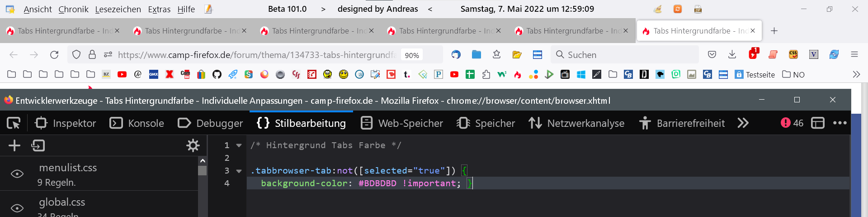Toggle visibility of global.css stylesheet

pyautogui.click(x=17, y=208)
